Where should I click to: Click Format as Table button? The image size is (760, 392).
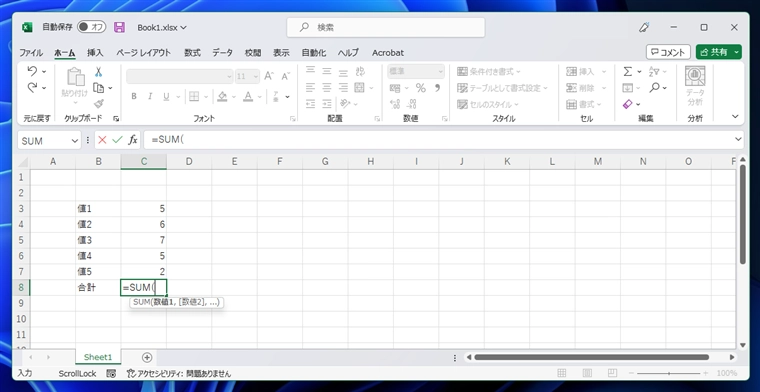[502, 88]
